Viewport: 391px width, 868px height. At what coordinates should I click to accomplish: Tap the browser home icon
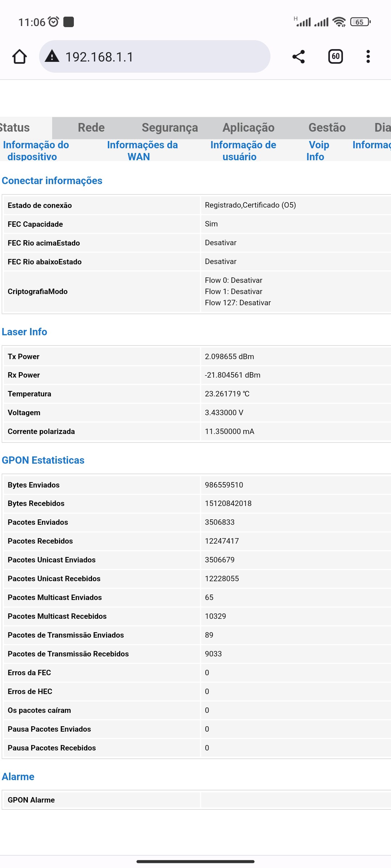pyautogui.click(x=20, y=57)
